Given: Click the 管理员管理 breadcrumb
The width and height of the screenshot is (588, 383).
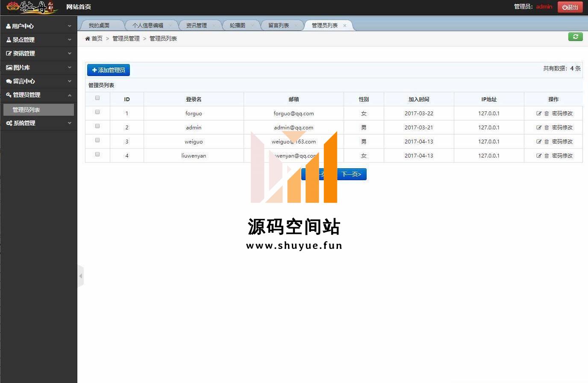Looking at the screenshot, I should point(126,38).
